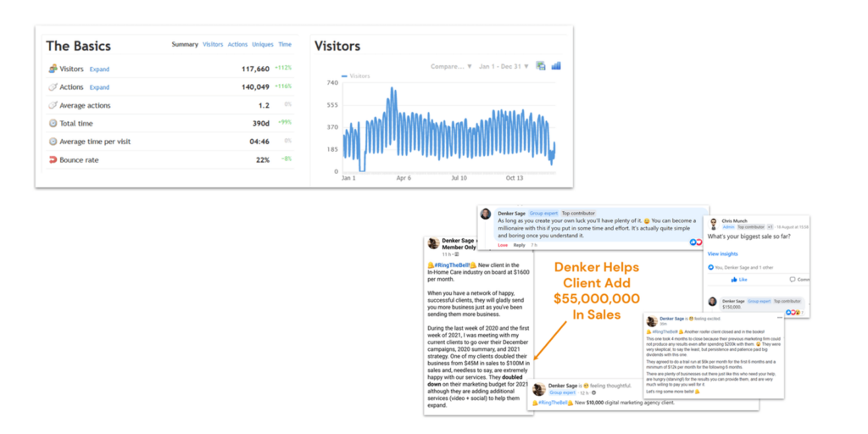This screenshot has height=434, width=868.
Task: Click the Comment bubble icon on Chris Munch's post
Action: pos(793,280)
